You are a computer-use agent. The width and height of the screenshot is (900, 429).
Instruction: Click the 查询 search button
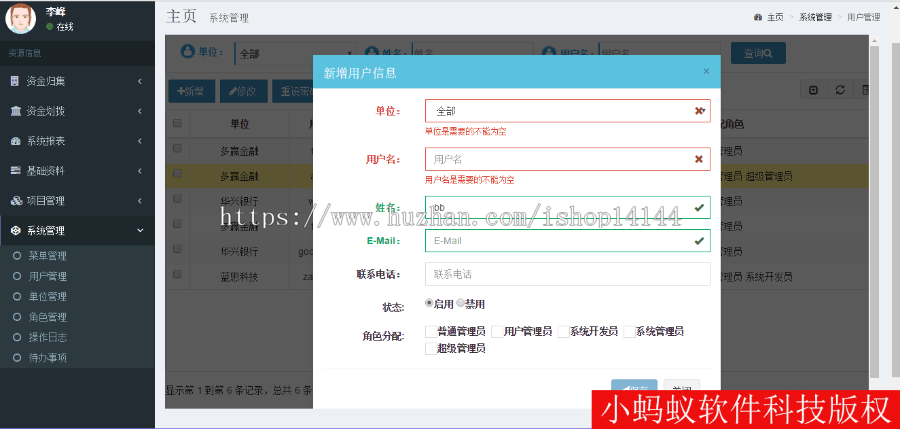758,53
